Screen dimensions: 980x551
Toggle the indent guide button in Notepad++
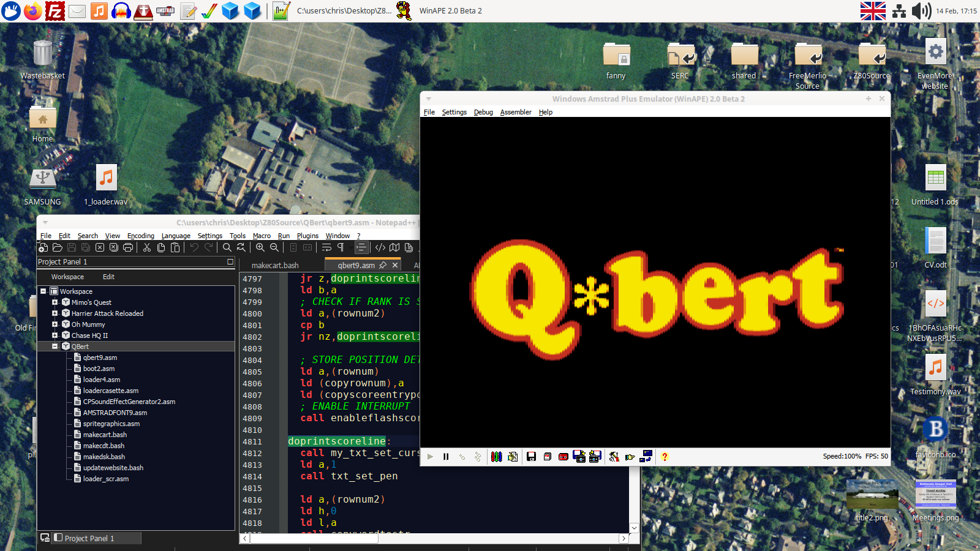[x=361, y=247]
